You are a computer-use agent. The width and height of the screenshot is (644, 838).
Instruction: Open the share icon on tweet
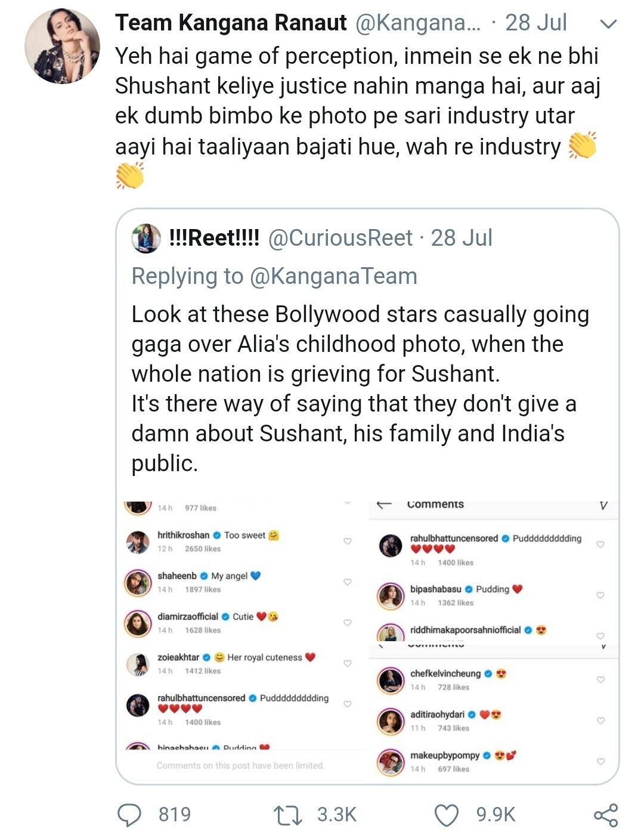coord(605,815)
